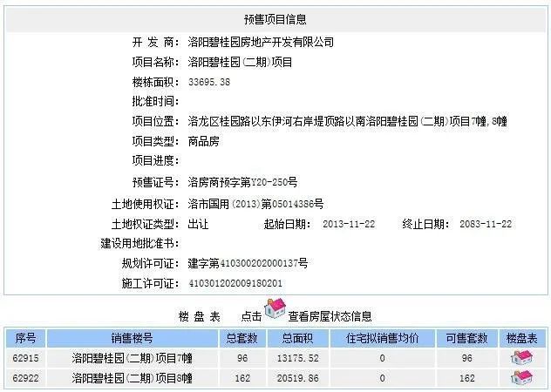
Task: Click start date 2013-11-22
Action: pyautogui.click(x=349, y=224)
